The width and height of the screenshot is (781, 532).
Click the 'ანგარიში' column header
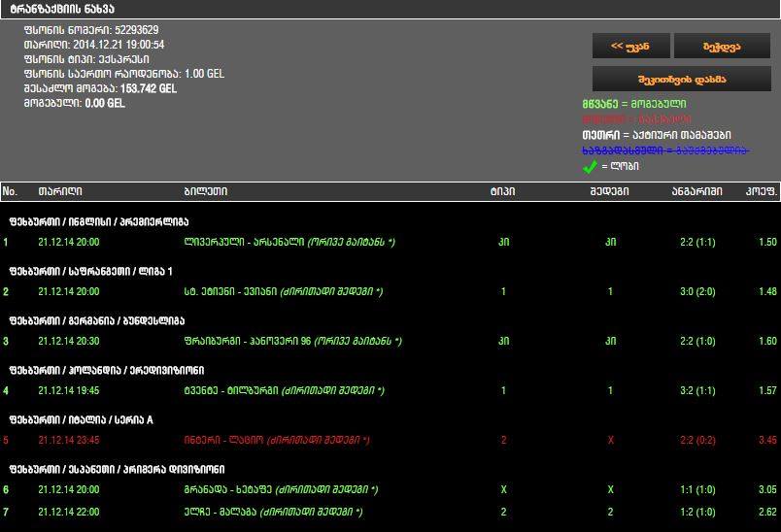click(x=696, y=191)
